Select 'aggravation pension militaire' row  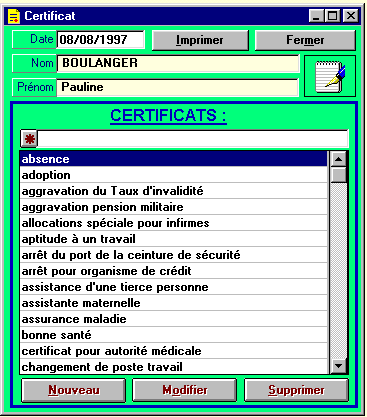(x=174, y=207)
